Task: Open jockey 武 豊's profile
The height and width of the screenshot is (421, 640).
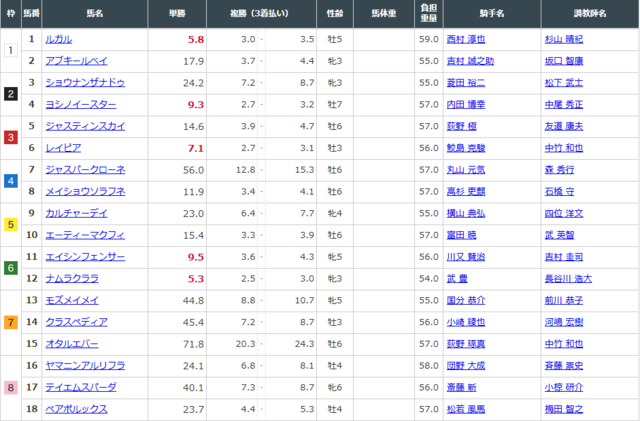Action: pyautogui.click(x=458, y=278)
